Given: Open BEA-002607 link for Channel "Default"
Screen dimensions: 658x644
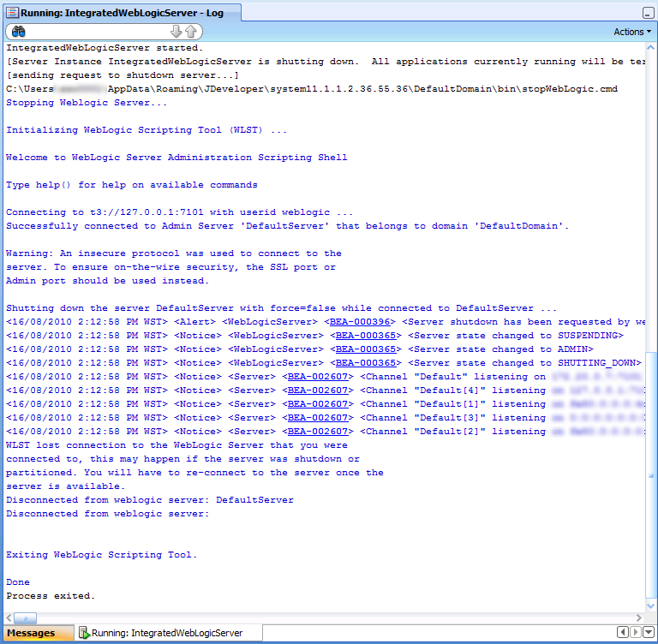Looking at the screenshot, I should pyautogui.click(x=318, y=377).
